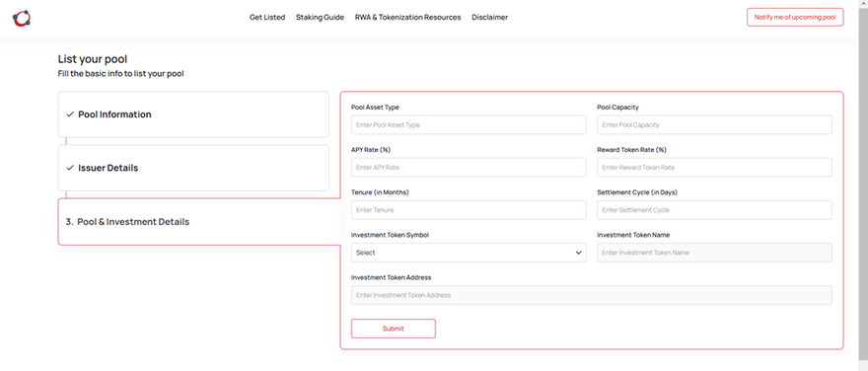Click Notify me of upcoming pool
Image resolution: width=868 pixels, height=371 pixels.
point(795,17)
